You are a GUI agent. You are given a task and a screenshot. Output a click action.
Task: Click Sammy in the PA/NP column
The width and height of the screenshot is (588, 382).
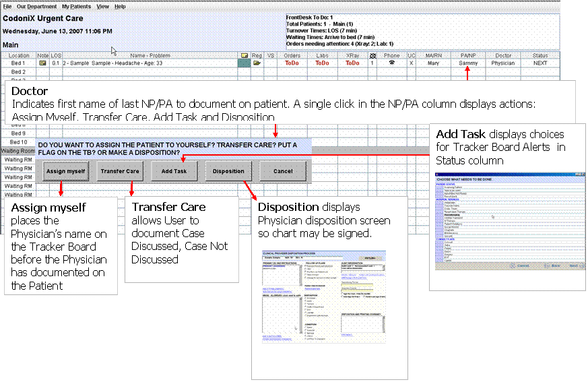pos(468,63)
